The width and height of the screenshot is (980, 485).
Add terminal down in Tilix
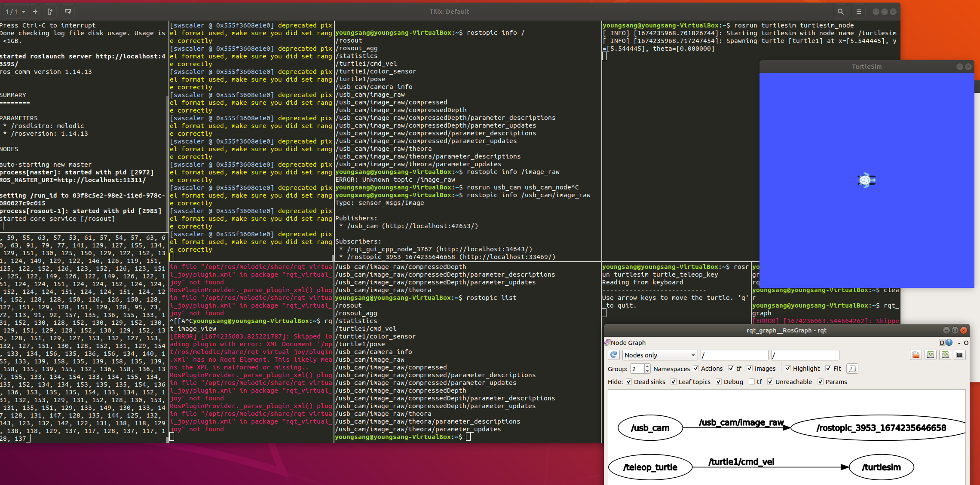(67, 12)
